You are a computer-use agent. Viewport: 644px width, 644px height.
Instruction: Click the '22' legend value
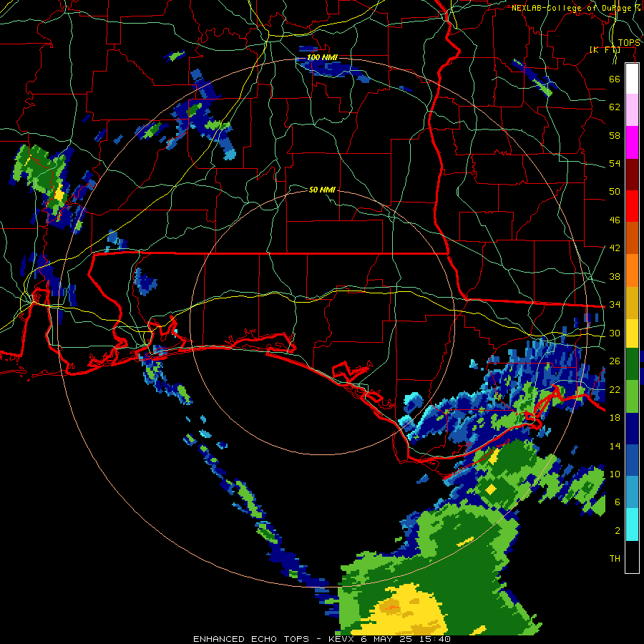click(x=615, y=389)
